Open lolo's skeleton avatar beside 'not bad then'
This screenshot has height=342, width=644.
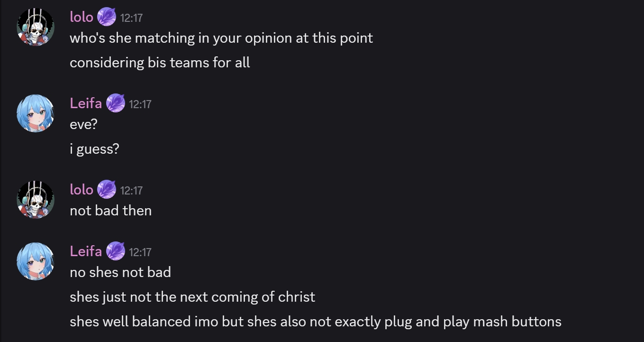[36, 200]
